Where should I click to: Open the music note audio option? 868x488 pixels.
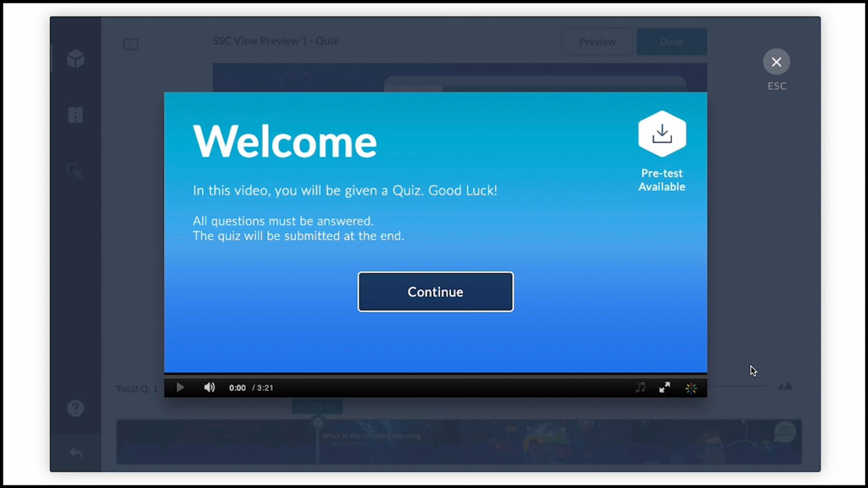[640, 388]
